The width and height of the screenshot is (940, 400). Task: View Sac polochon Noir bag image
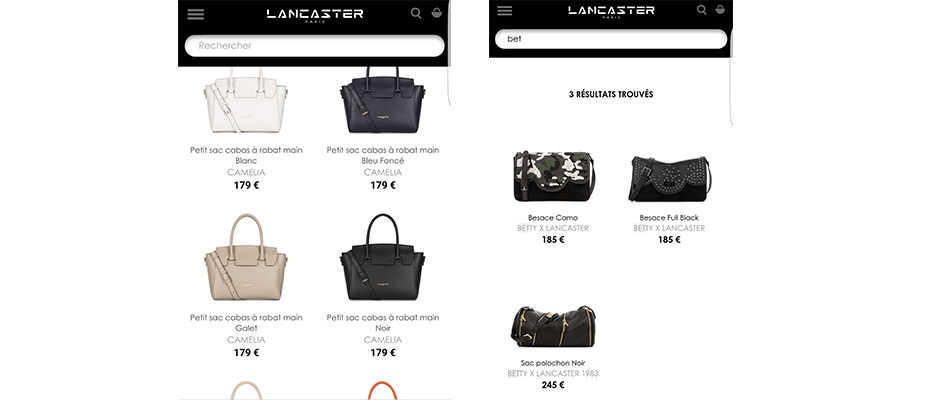pos(553,326)
